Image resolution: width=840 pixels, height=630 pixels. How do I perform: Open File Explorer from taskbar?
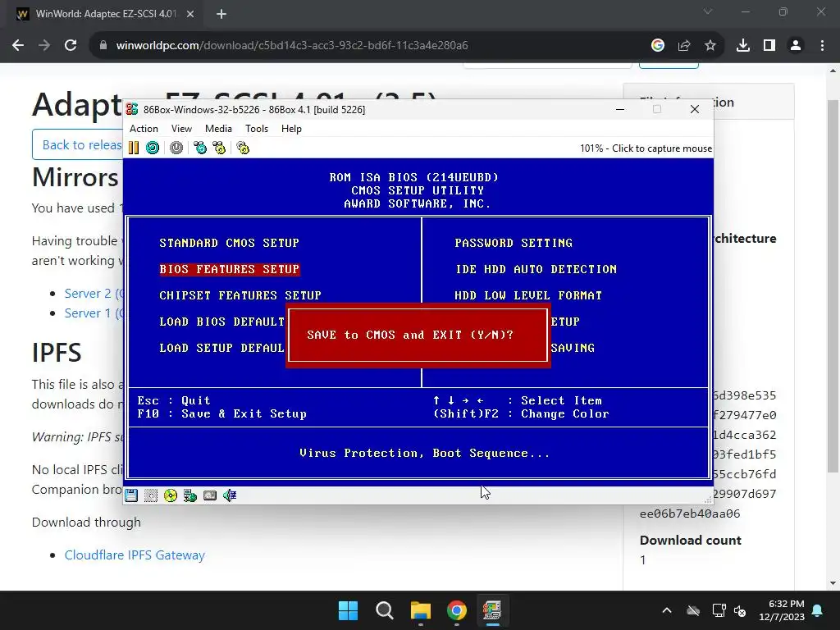pyautogui.click(x=421, y=610)
